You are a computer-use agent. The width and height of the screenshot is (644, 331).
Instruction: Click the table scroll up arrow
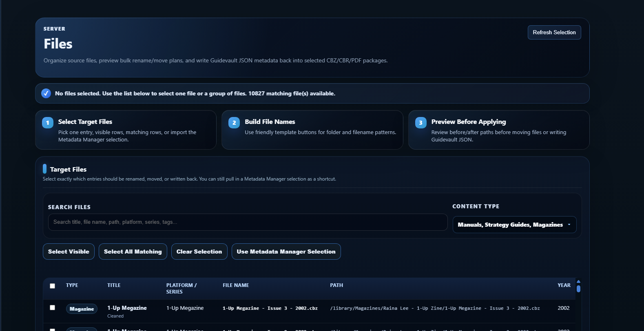(578, 281)
